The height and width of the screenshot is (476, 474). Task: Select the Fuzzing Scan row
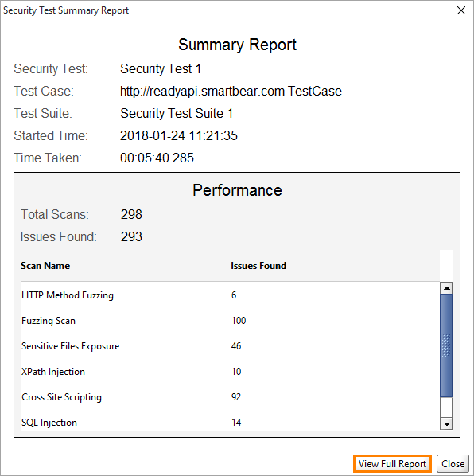[230, 321]
